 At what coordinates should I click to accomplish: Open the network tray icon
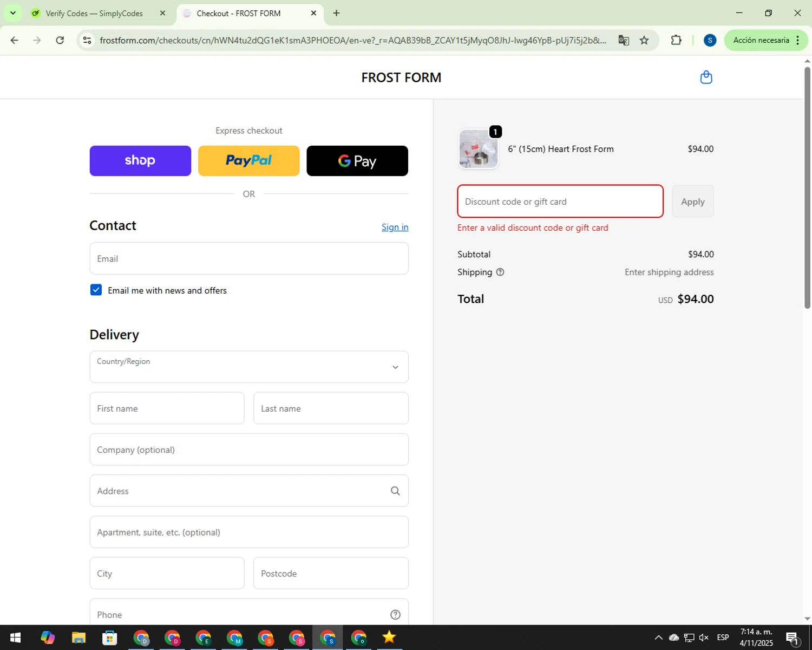689,638
